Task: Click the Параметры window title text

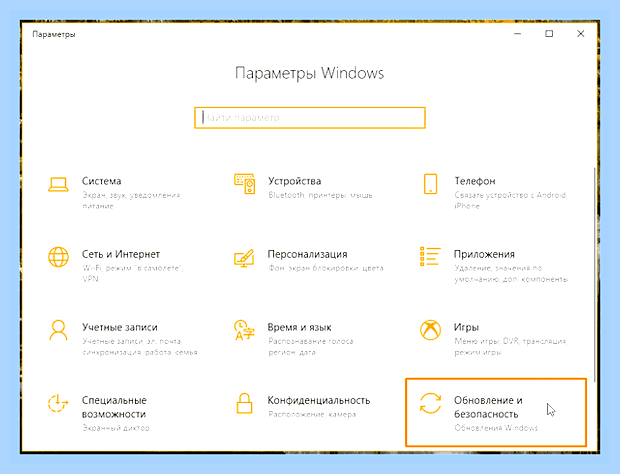Action: [54, 34]
